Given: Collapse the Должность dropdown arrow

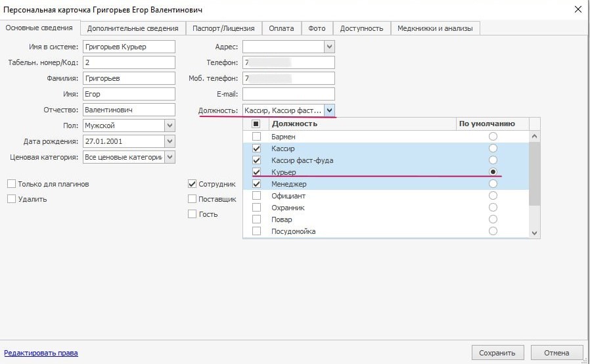Looking at the screenshot, I should (329, 110).
